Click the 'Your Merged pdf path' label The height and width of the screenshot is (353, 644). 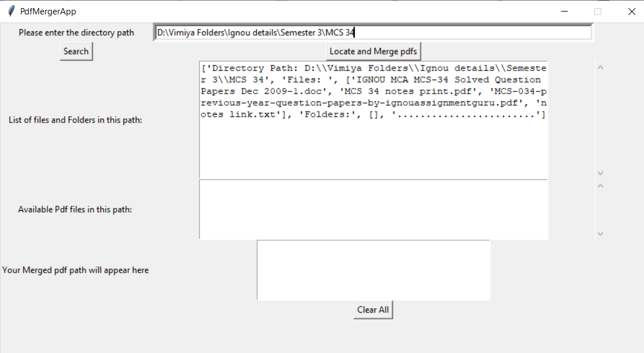(x=76, y=270)
